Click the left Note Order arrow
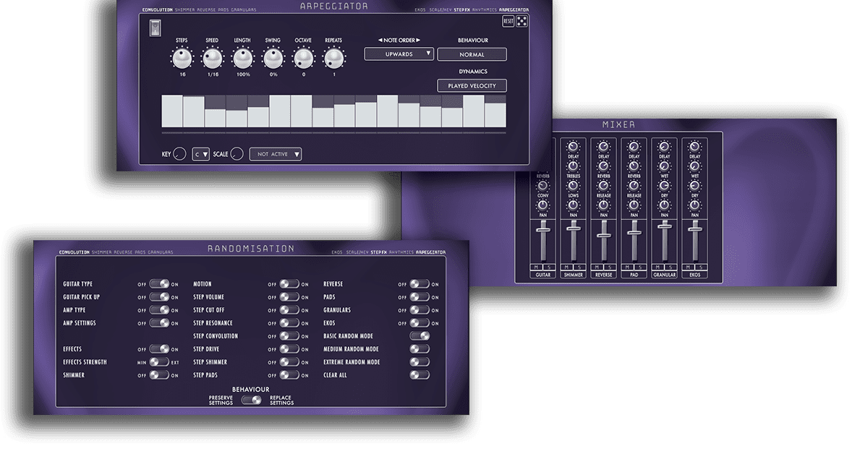The image size is (868, 470). tap(380, 40)
